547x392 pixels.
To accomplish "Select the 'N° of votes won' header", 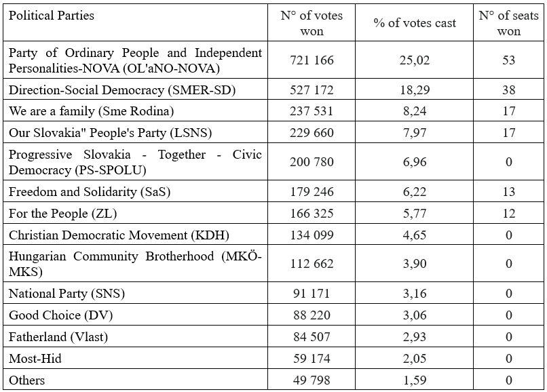I will [312, 22].
